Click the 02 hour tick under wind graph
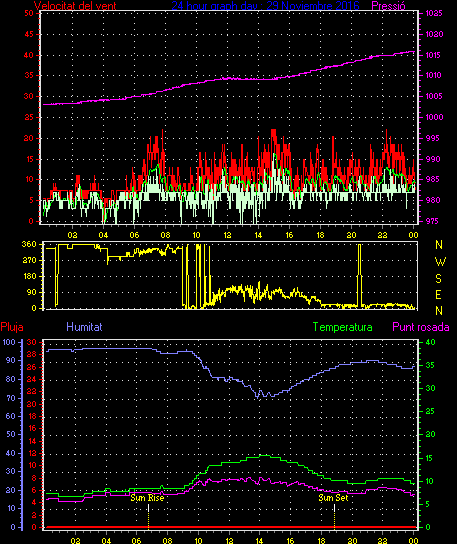 [72, 235]
